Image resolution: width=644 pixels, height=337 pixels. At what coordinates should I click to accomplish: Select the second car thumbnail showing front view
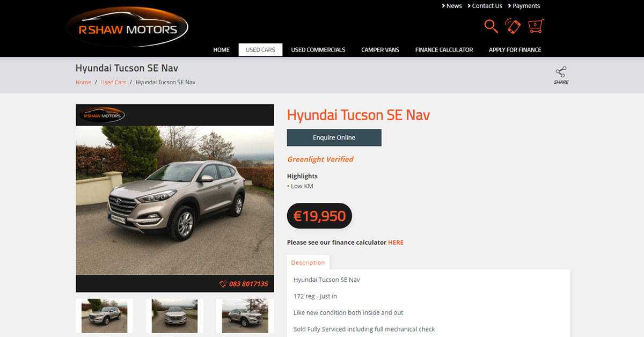tap(174, 316)
